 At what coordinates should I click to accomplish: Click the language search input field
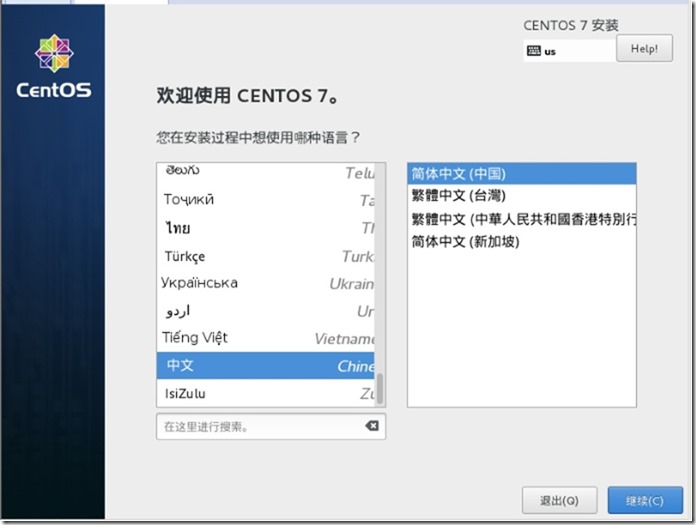tap(271, 426)
